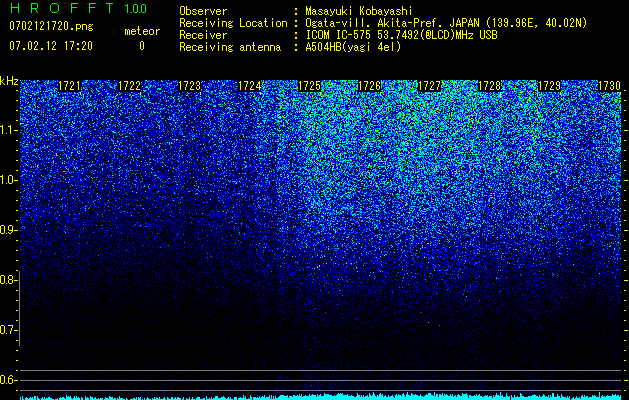
Task: Click the version number 1.0.0
Action: click(x=136, y=9)
